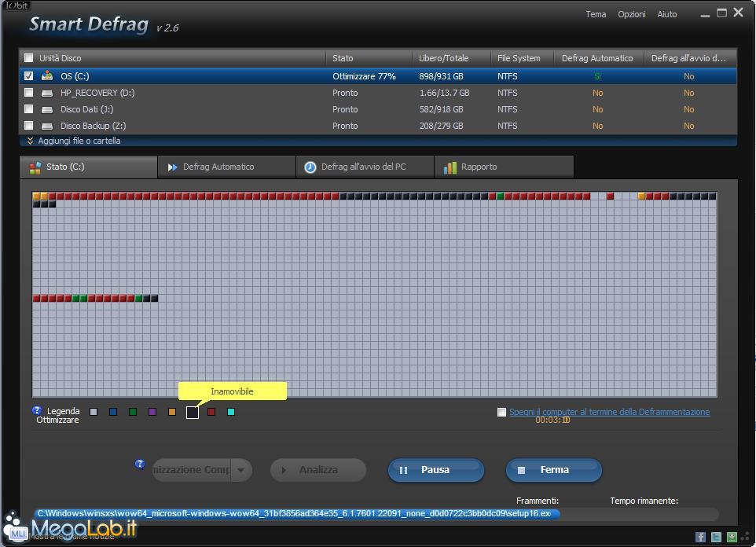Click the Defrag Automatico fast-forward icon

[x=173, y=167]
